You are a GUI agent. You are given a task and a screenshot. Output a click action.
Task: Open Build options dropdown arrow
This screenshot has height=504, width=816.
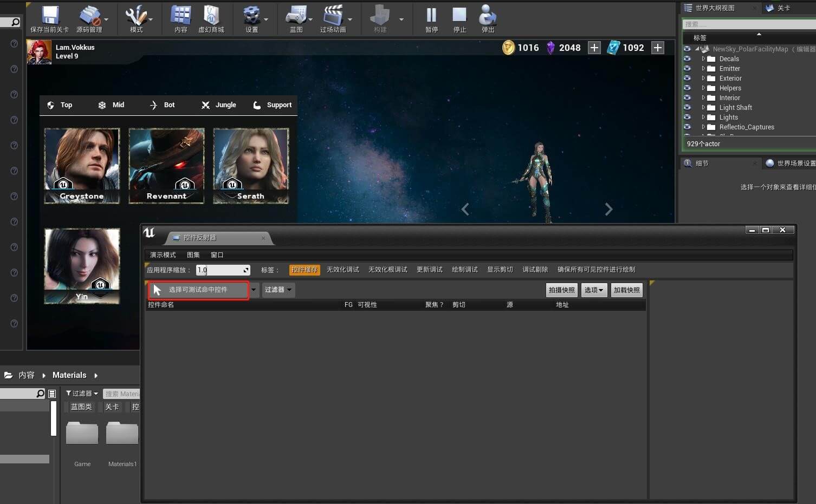(x=401, y=19)
